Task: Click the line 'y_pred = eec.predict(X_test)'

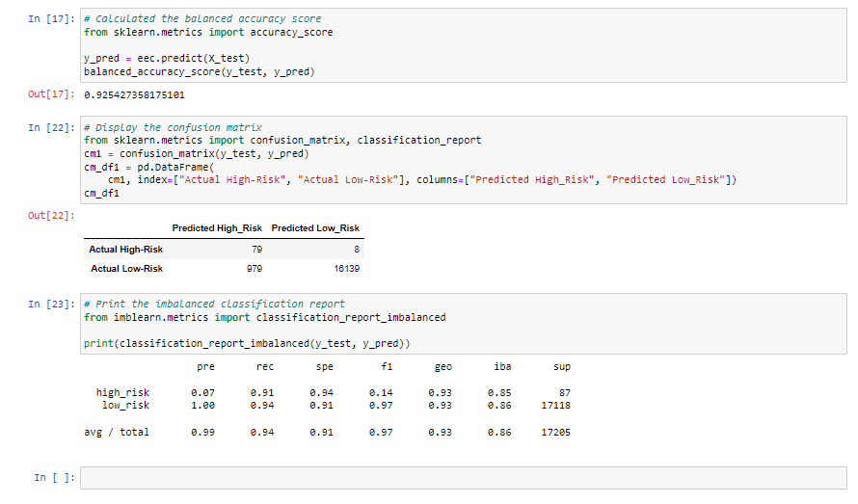Action: [167, 58]
